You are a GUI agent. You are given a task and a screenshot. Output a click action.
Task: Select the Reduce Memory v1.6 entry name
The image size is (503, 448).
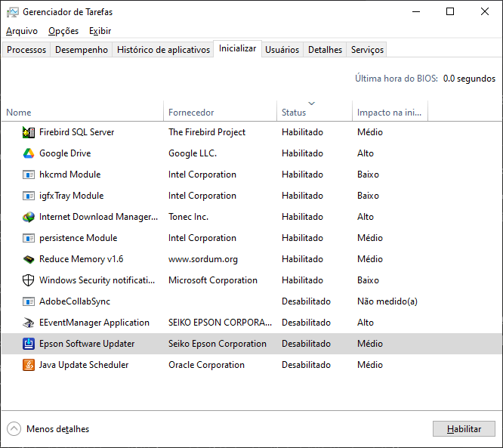point(81,259)
